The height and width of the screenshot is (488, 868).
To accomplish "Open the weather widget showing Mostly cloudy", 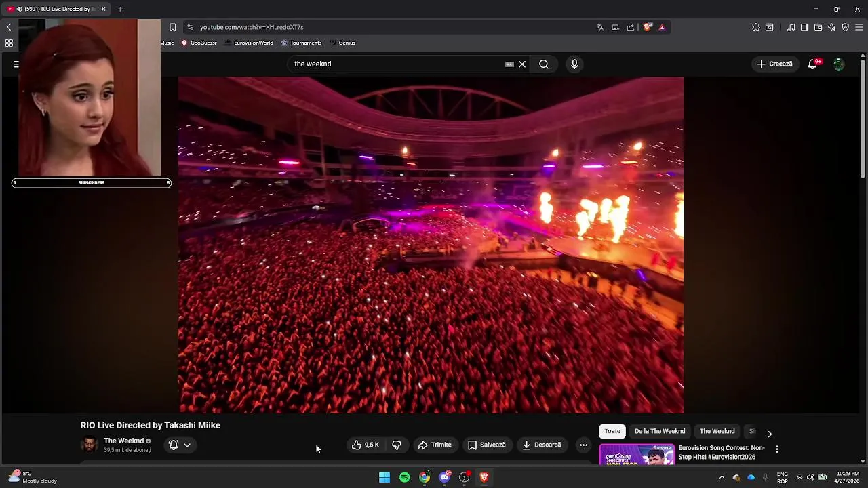I will (x=33, y=477).
